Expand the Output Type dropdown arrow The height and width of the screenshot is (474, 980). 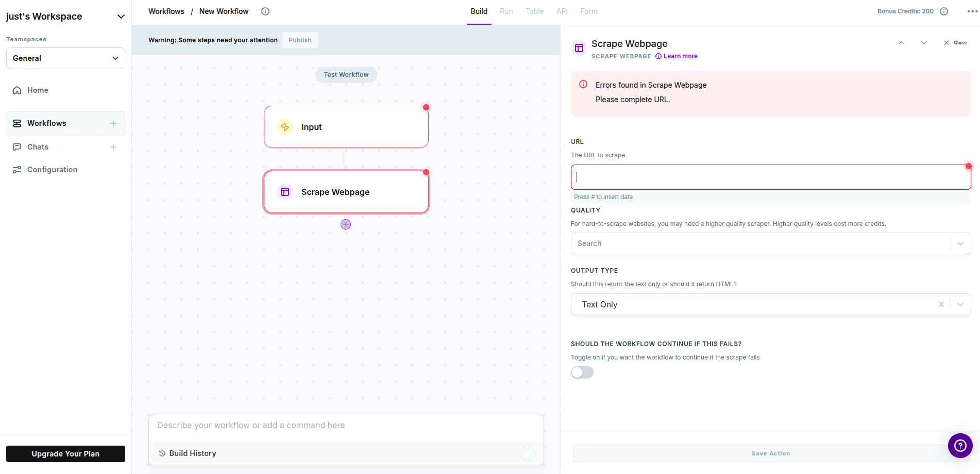click(960, 304)
